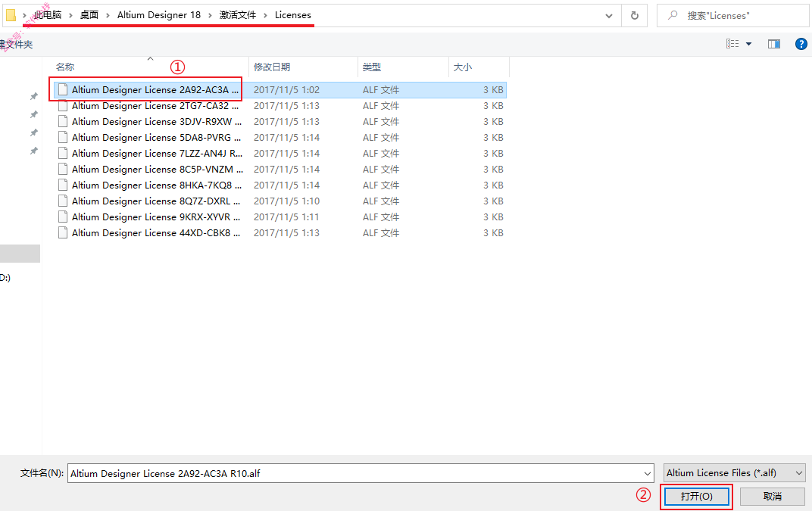Expand the chevron after Altium Designer 18

[x=210, y=16]
